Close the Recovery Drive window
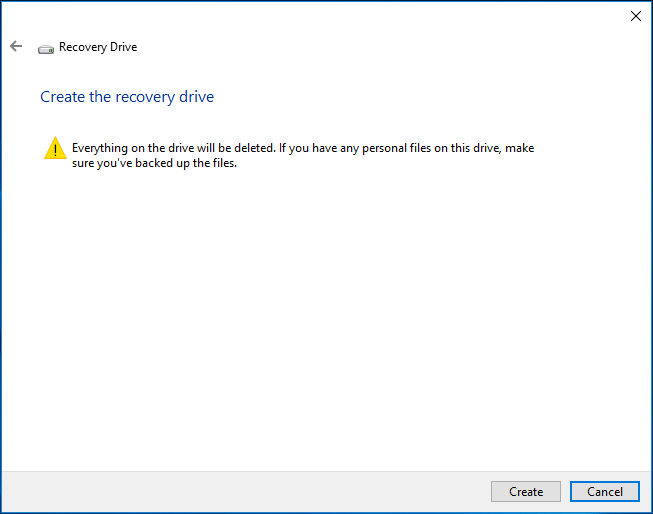Screen dimensions: 653x514 (635, 16)
